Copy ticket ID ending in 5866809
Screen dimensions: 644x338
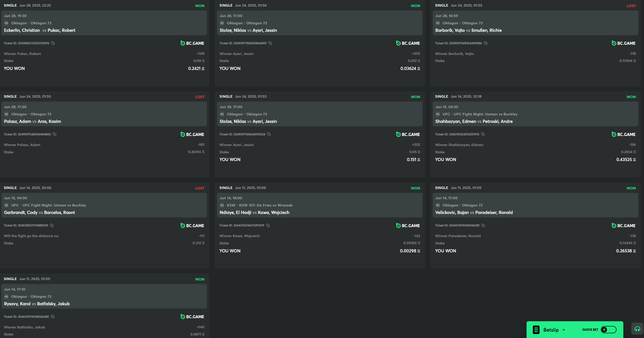(x=270, y=43)
